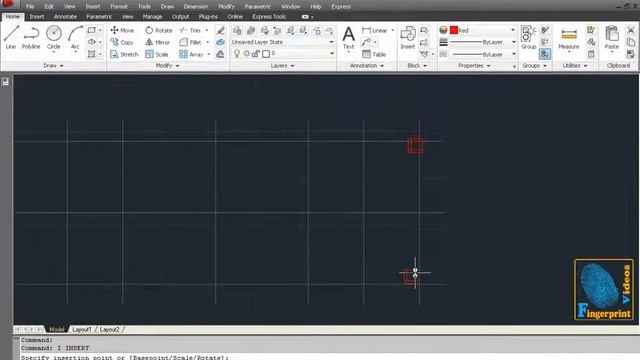Expand the Groups panel

(535, 65)
